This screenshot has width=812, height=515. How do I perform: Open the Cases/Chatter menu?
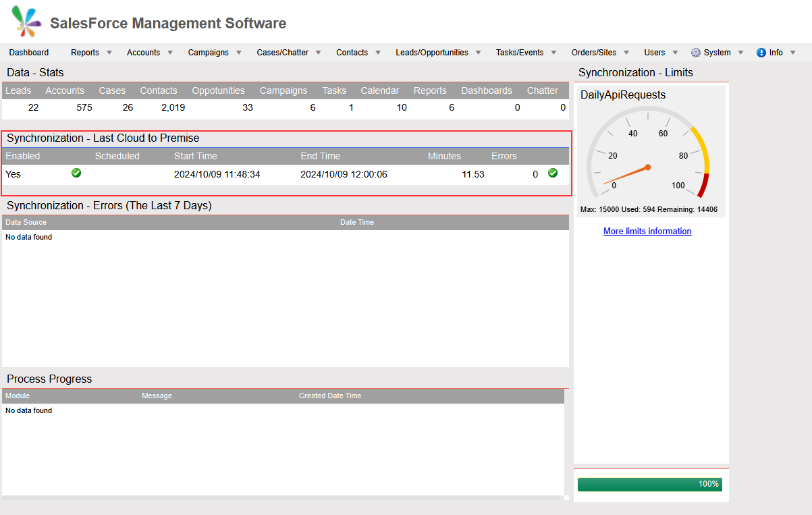(282, 53)
